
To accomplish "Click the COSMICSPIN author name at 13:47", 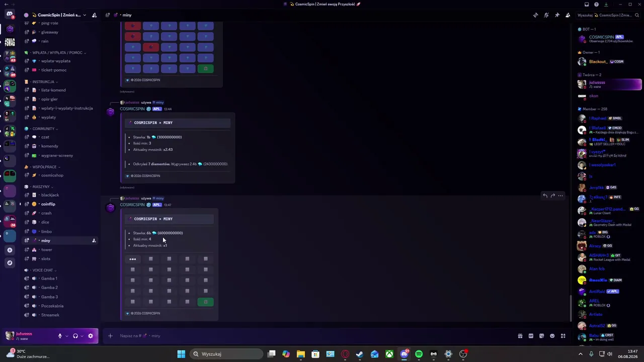I will 132,205.
